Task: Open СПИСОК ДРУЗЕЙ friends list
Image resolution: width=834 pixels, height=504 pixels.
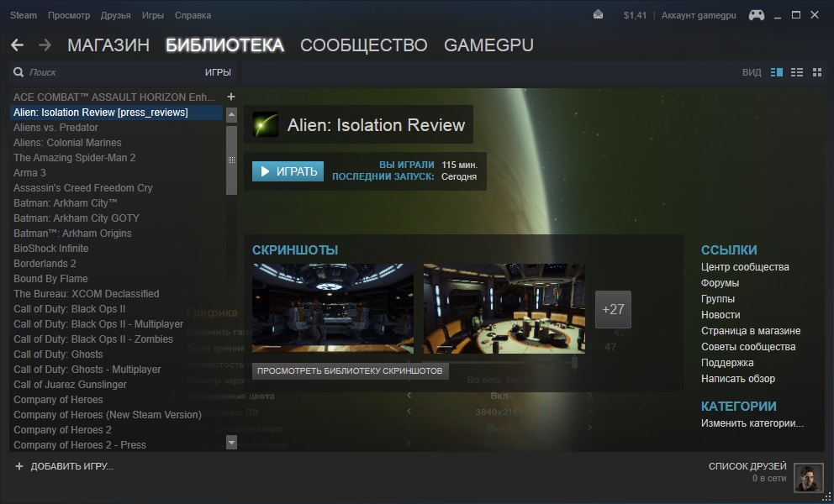Action: coord(747,466)
